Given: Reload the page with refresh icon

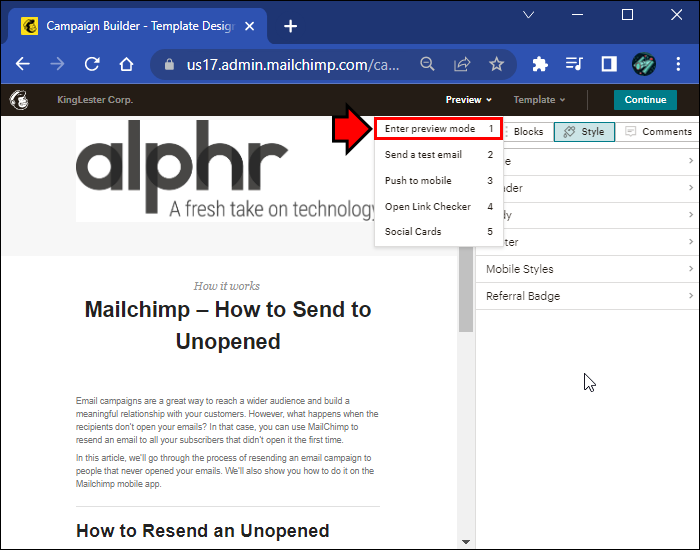Looking at the screenshot, I should (x=92, y=64).
